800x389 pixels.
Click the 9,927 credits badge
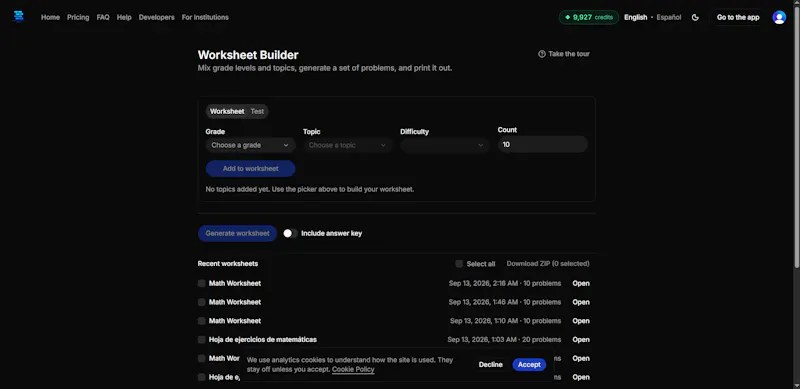589,17
